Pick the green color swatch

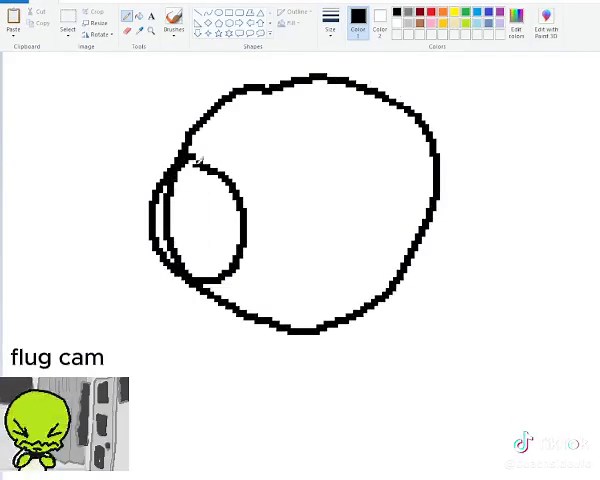pyautogui.click(x=466, y=12)
